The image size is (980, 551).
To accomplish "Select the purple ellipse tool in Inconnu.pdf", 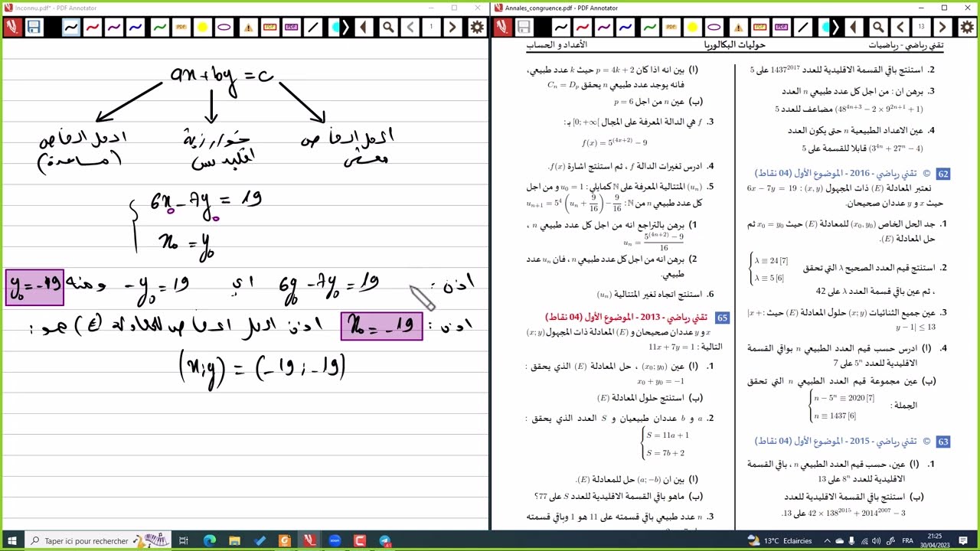I will (224, 28).
